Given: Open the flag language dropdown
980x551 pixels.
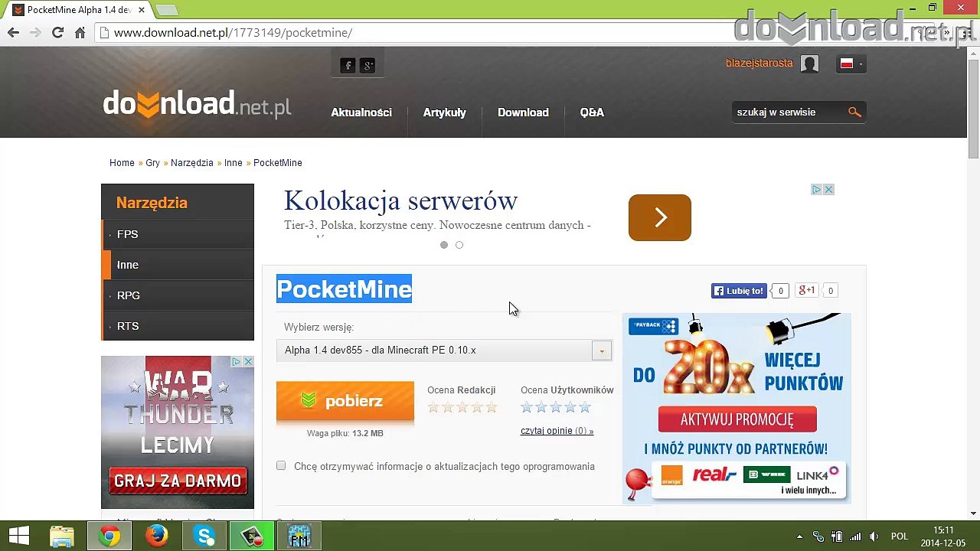Looking at the screenshot, I should (x=851, y=64).
